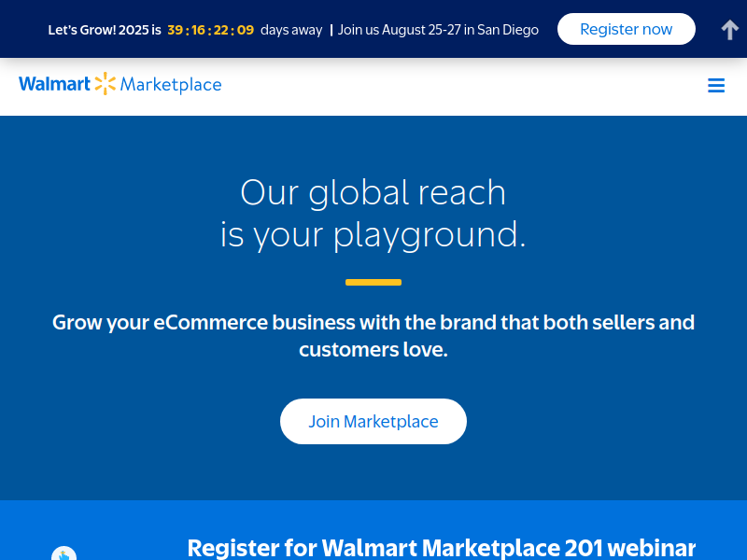Viewport: 747px width, 560px height.
Task: Click the 'days away' text in banner
Action: pyautogui.click(x=291, y=30)
